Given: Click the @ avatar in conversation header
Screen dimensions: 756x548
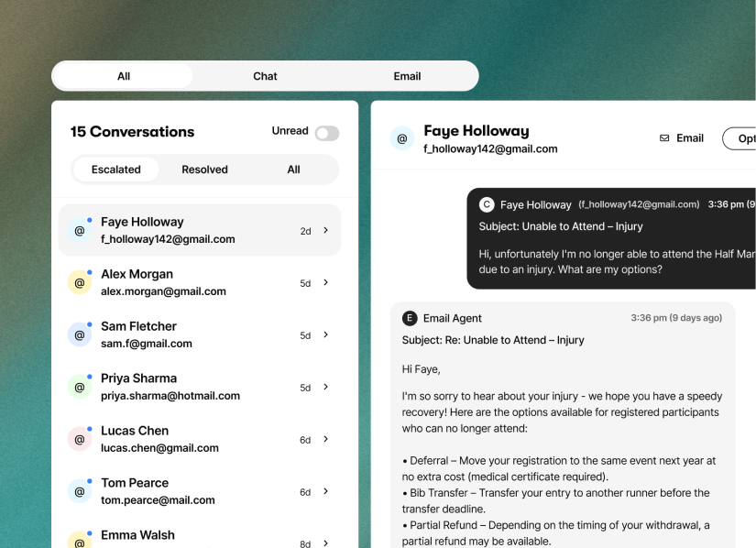Looking at the screenshot, I should click(402, 138).
